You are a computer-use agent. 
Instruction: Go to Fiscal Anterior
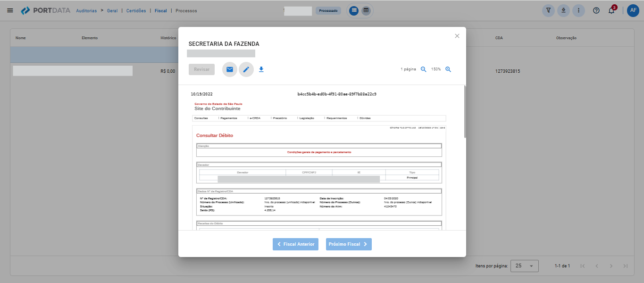pos(296,244)
